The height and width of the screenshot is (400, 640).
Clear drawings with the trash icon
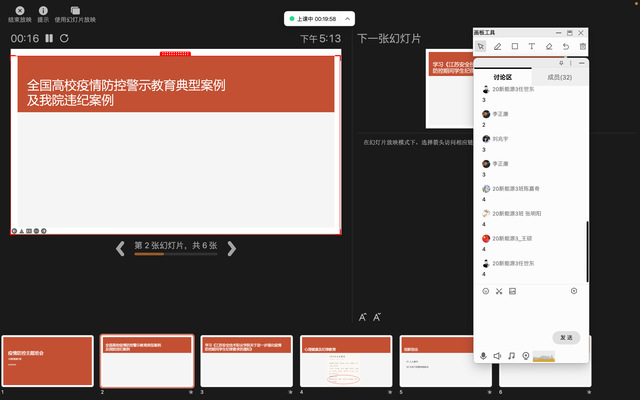[x=582, y=46]
